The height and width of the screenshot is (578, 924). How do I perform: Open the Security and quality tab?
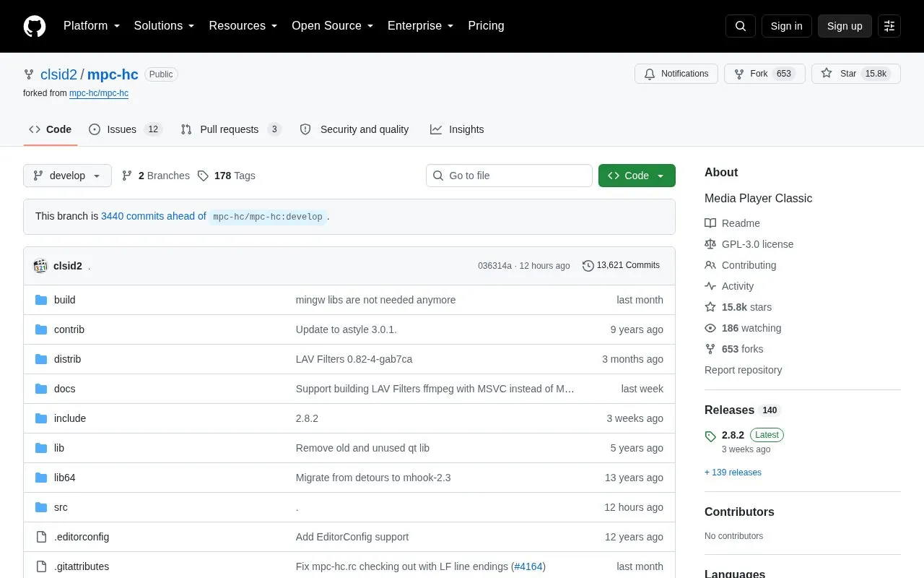pos(354,129)
